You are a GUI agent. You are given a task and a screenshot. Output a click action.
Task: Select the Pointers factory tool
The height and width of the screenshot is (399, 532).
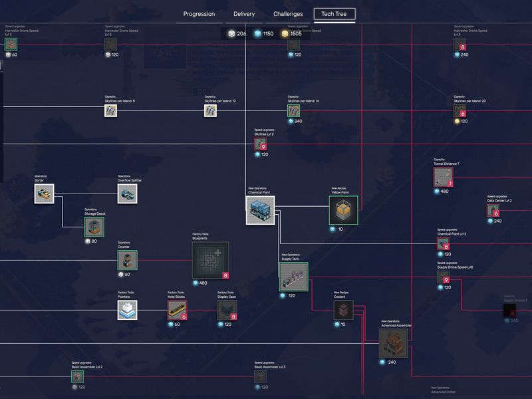127,310
